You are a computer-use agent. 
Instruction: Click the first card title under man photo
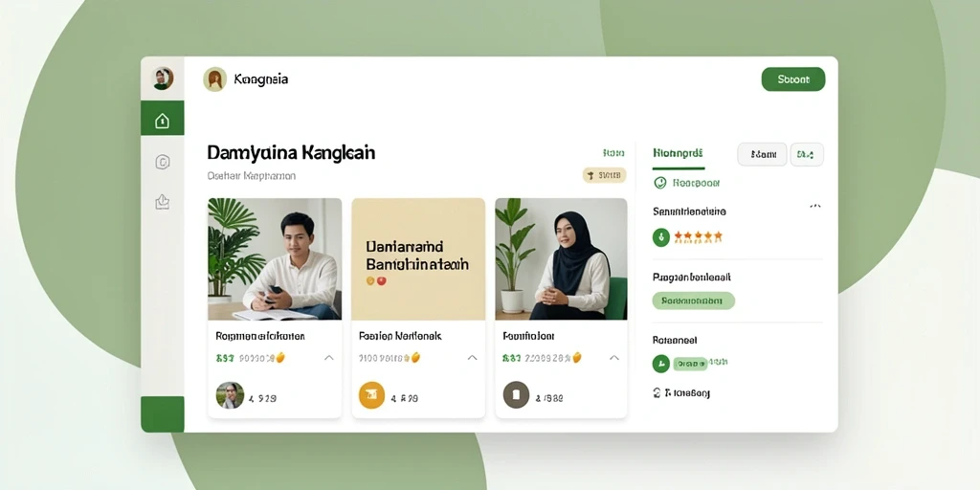[x=260, y=336]
